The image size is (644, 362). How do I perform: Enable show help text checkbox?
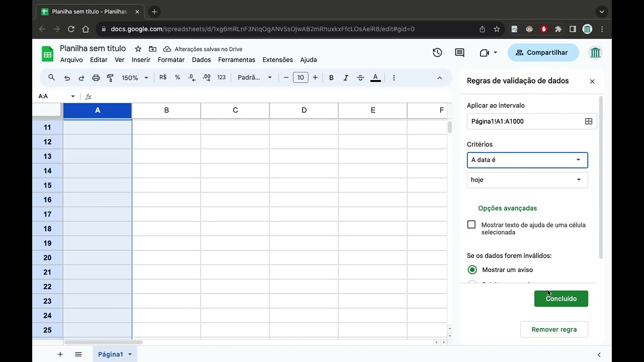pos(471,225)
